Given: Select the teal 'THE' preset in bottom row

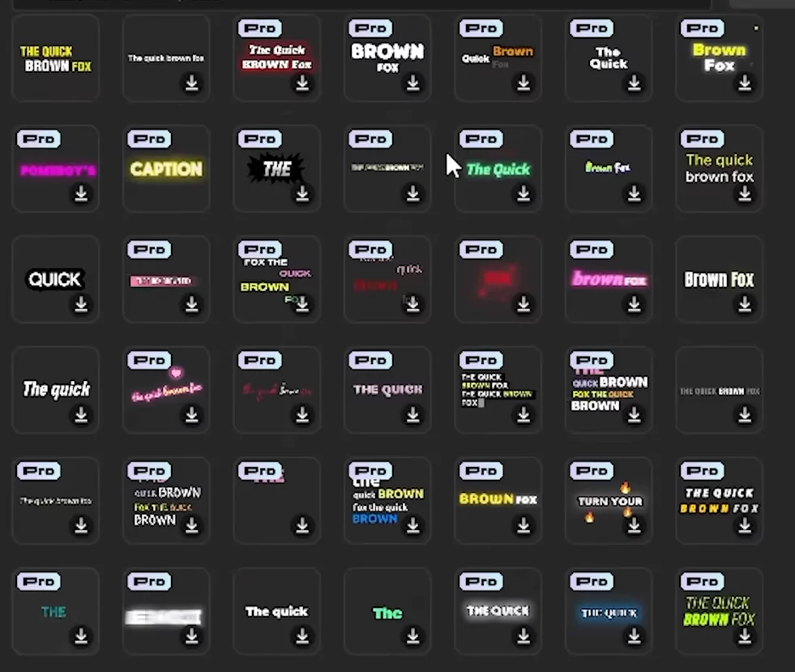Looking at the screenshot, I should tap(55, 612).
